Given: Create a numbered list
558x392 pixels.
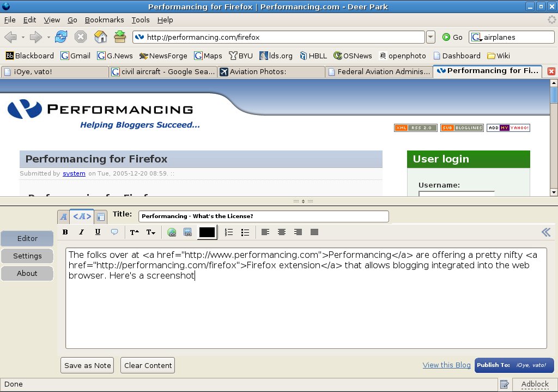Looking at the screenshot, I should 229,232.
